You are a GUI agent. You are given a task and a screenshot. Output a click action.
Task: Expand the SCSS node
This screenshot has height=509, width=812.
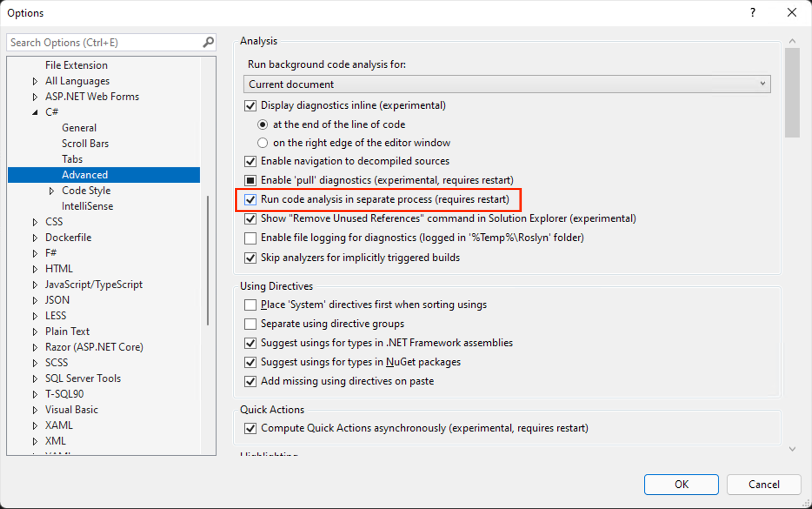pos(35,363)
